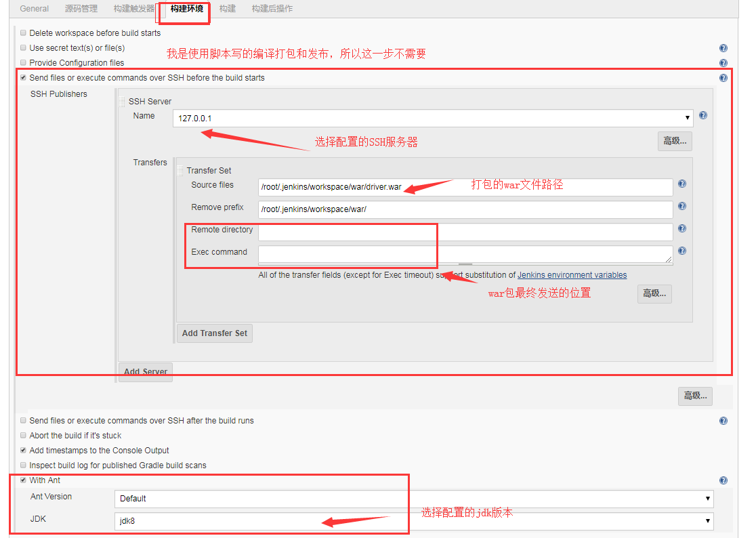The image size is (756, 538).
Task: Switch to the General tab
Action: pos(35,9)
